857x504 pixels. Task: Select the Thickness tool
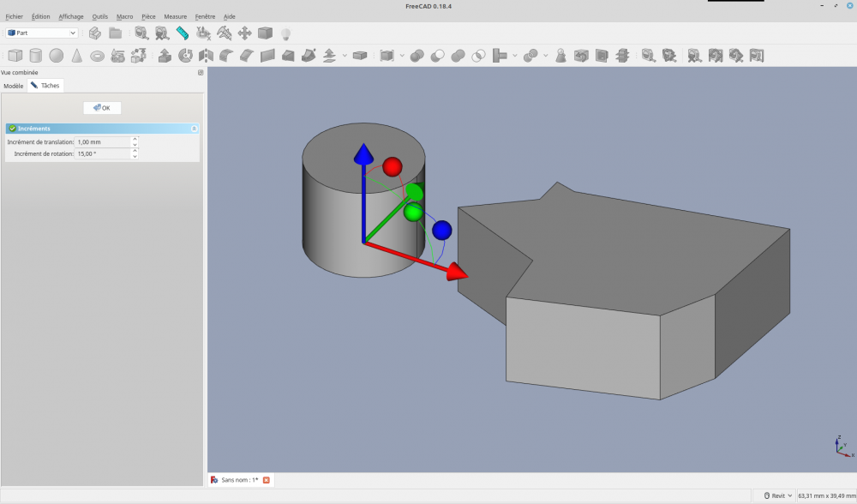(360, 55)
